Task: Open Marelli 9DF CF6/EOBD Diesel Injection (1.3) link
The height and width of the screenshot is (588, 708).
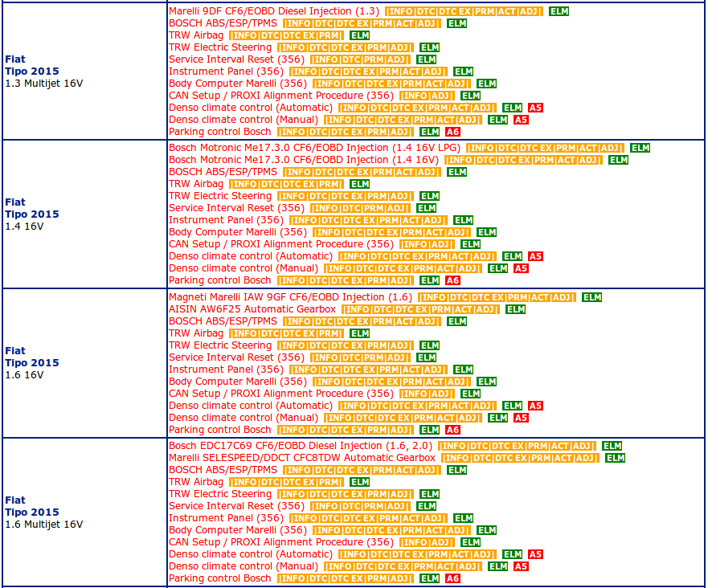Action: coord(273,11)
